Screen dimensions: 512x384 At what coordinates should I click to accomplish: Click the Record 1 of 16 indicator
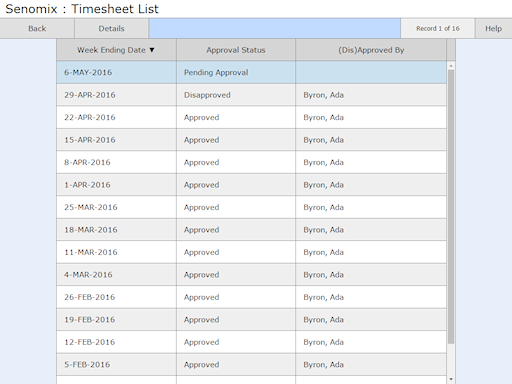[x=438, y=29]
